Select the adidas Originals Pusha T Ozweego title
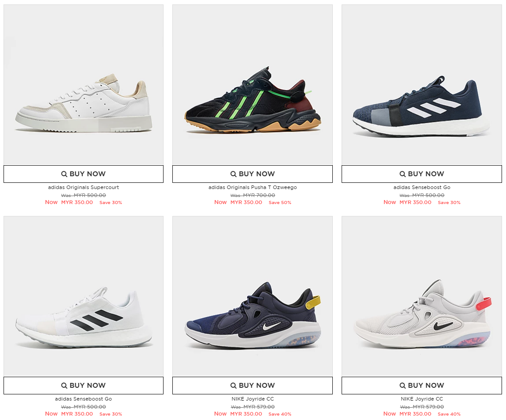The height and width of the screenshot is (420, 506). pyautogui.click(x=252, y=187)
